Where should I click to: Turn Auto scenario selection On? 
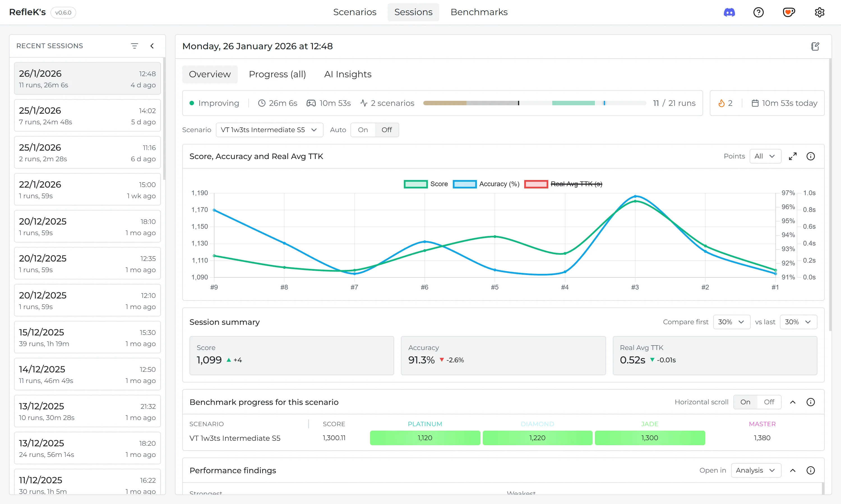363,130
